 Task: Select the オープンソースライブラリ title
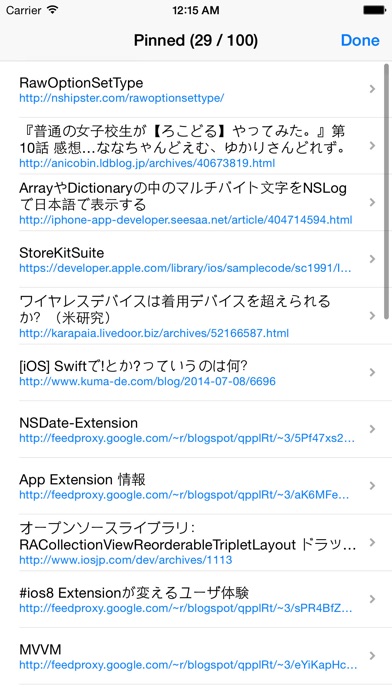click(x=188, y=536)
